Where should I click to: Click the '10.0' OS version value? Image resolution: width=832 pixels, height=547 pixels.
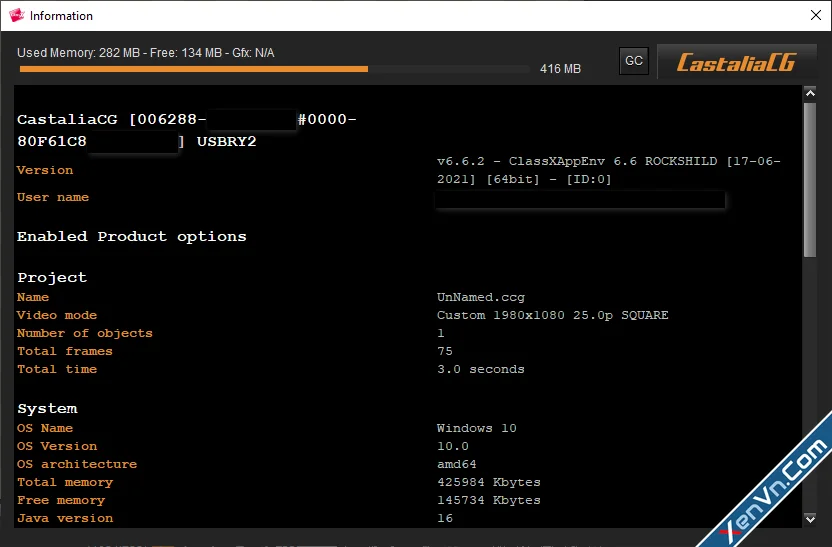pyautogui.click(x=453, y=446)
